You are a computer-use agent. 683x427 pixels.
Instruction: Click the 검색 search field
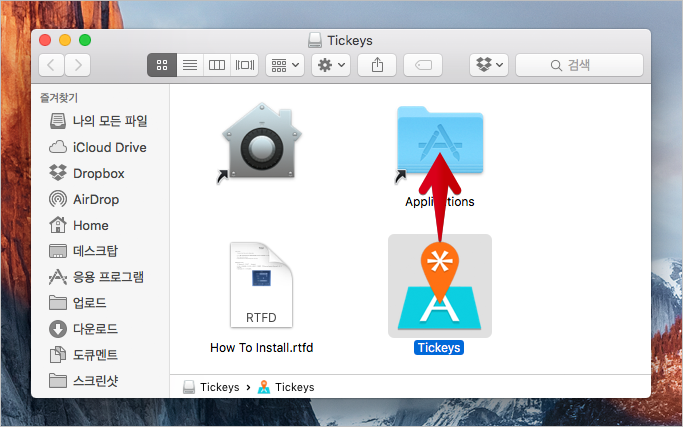[579, 65]
